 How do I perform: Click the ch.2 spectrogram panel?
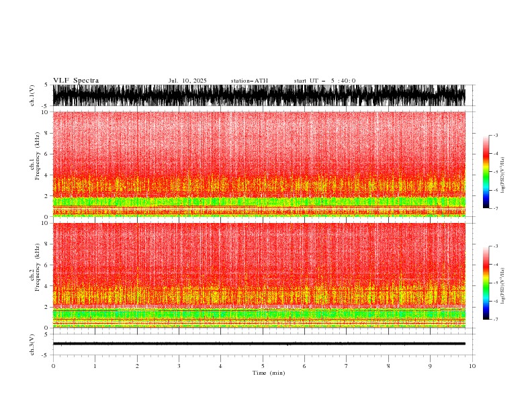pyautogui.click(x=259, y=275)
